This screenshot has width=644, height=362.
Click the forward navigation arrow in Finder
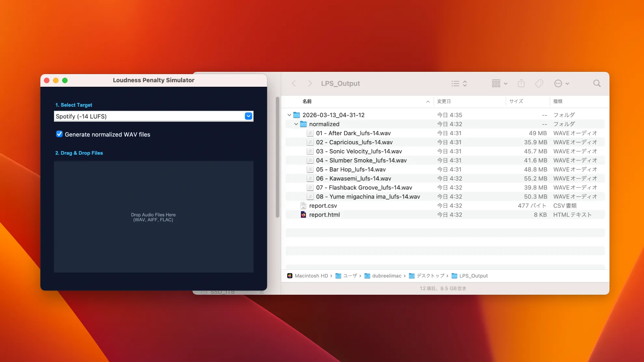pyautogui.click(x=310, y=83)
